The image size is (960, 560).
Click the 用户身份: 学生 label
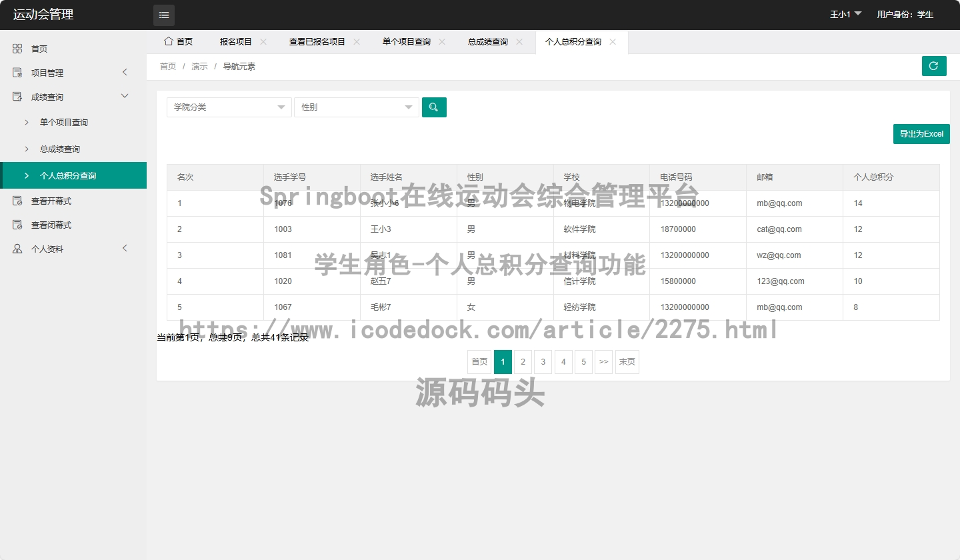pyautogui.click(x=905, y=15)
